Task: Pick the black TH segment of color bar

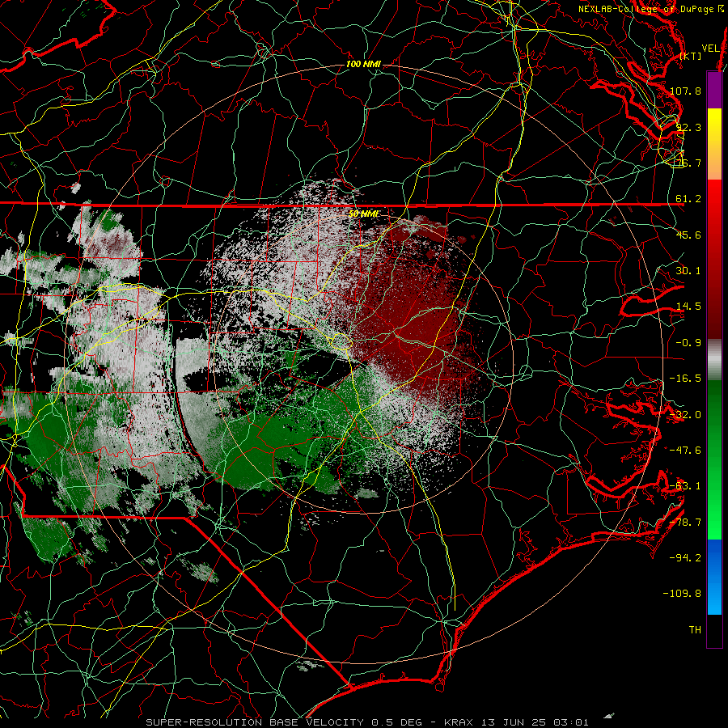Action: point(714,630)
